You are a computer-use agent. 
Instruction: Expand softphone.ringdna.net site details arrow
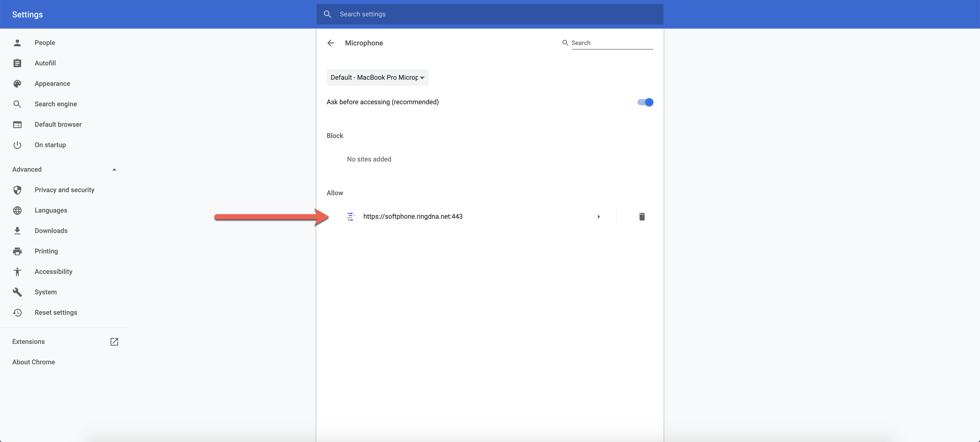(598, 217)
